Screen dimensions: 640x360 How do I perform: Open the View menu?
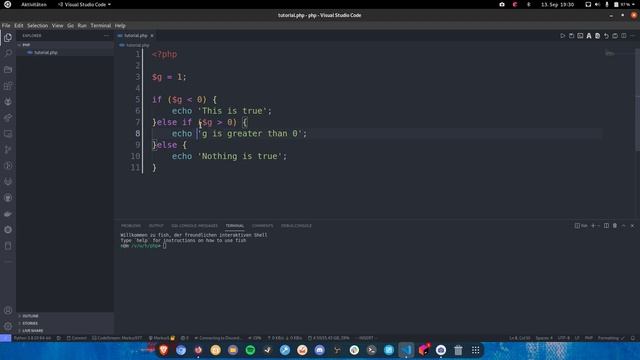(x=58, y=25)
